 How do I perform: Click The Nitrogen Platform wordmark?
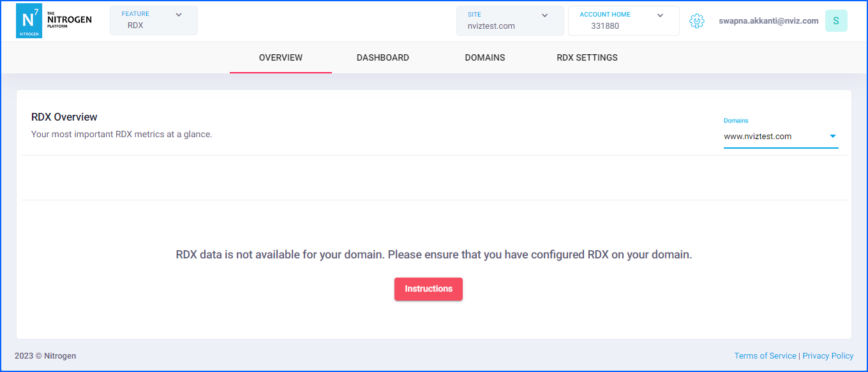tap(69, 20)
